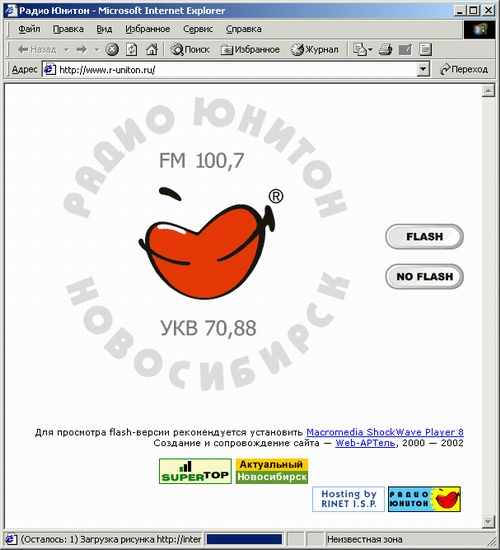Open the Сервис menu
This screenshot has width=500, height=550.
(x=198, y=29)
